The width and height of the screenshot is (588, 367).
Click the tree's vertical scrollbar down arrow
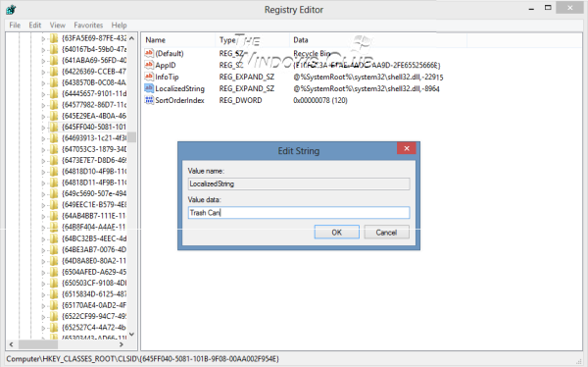pos(131,334)
